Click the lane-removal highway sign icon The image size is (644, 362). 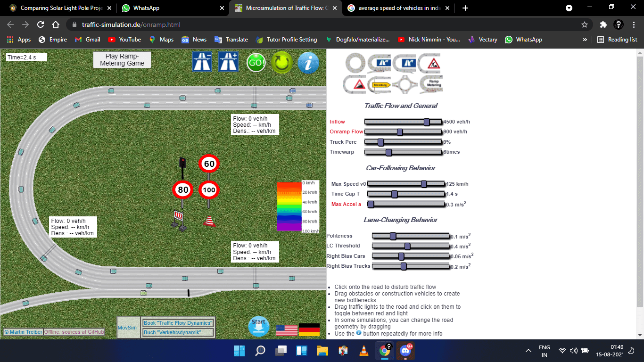[202, 62]
